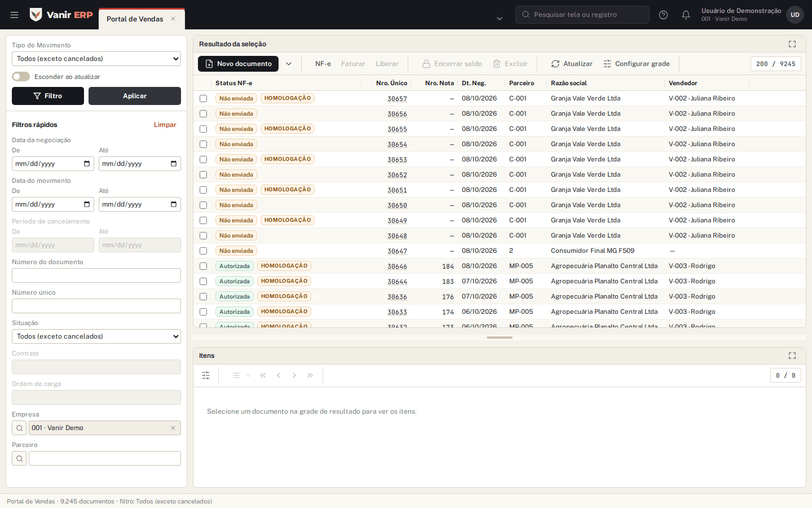
Task: Open Tipo de Movimento dropdown
Action: click(x=96, y=59)
